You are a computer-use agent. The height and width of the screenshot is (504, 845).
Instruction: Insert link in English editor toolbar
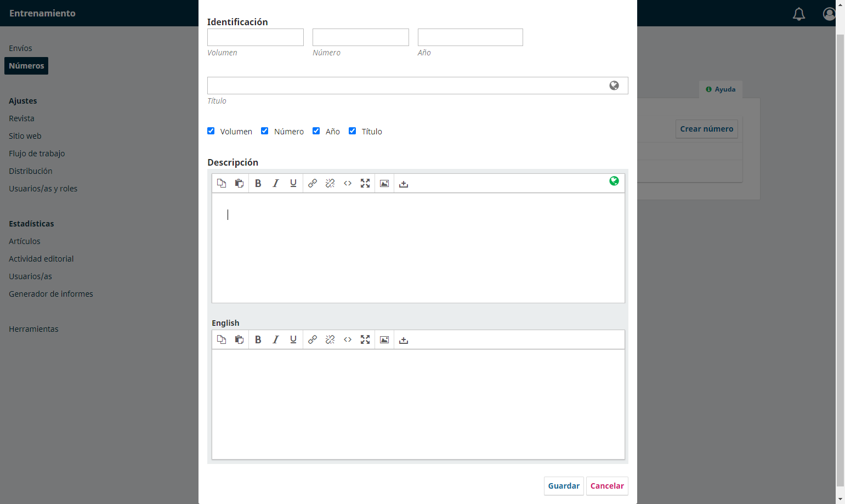pyautogui.click(x=313, y=339)
